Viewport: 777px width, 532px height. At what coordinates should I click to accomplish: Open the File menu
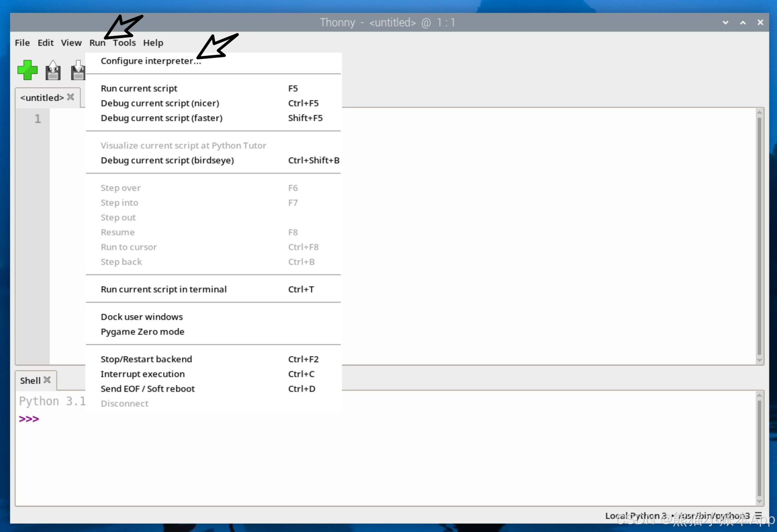[x=22, y=43]
